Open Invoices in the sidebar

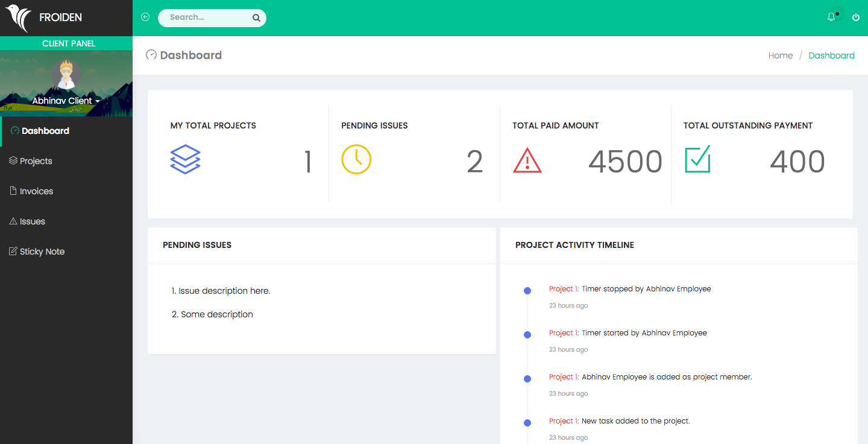[x=36, y=191]
